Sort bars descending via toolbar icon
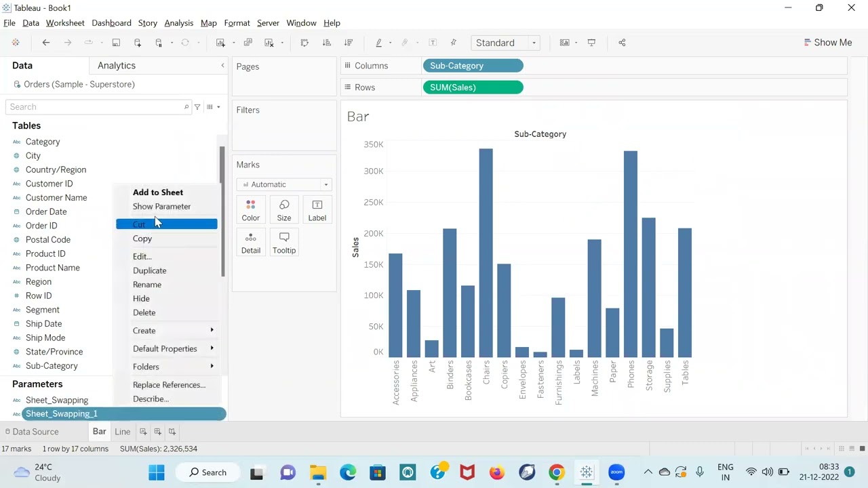This screenshot has height=488, width=868. click(349, 43)
